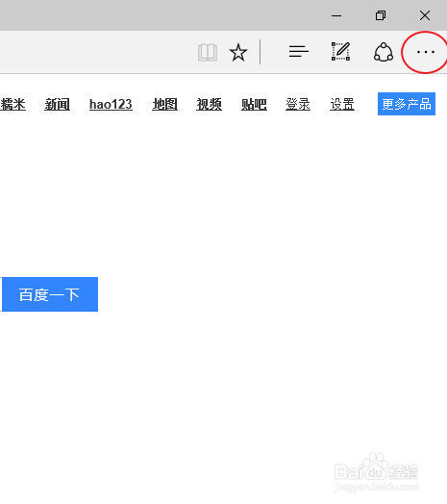Open the 糯米 link
447x504 pixels.
tap(12, 105)
